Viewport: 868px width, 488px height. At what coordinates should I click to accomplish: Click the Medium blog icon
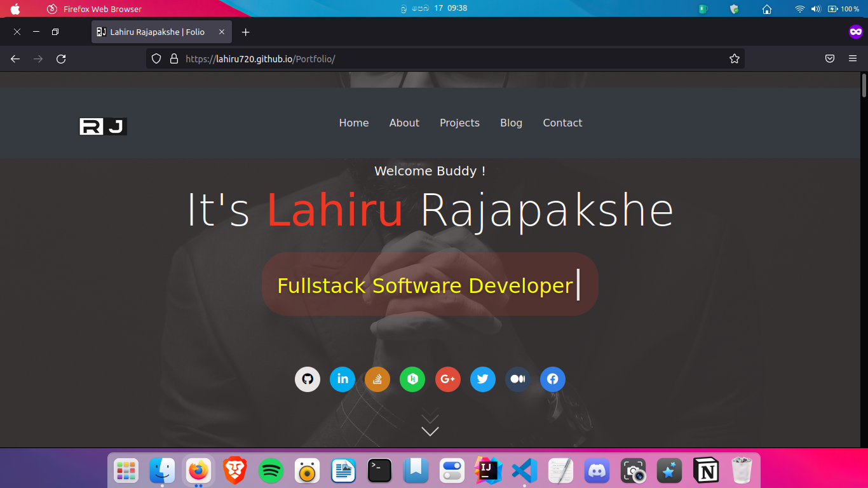coord(518,379)
